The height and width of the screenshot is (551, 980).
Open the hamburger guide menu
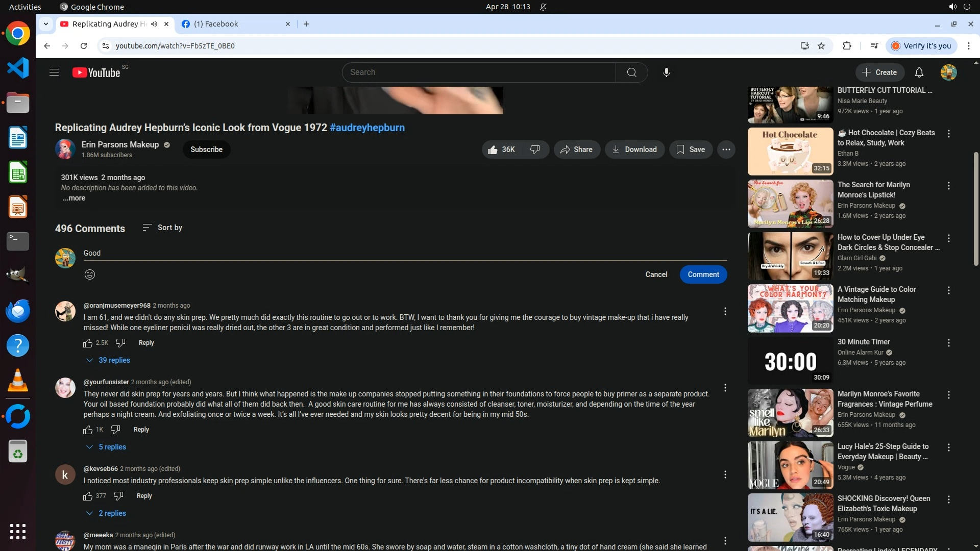click(x=54, y=72)
